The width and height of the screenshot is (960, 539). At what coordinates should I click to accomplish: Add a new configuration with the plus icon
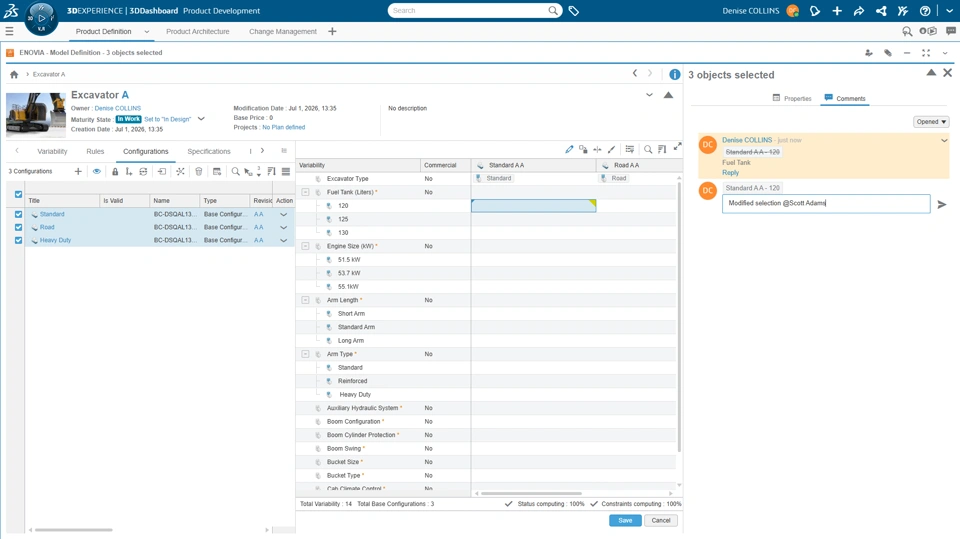(78, 172)
